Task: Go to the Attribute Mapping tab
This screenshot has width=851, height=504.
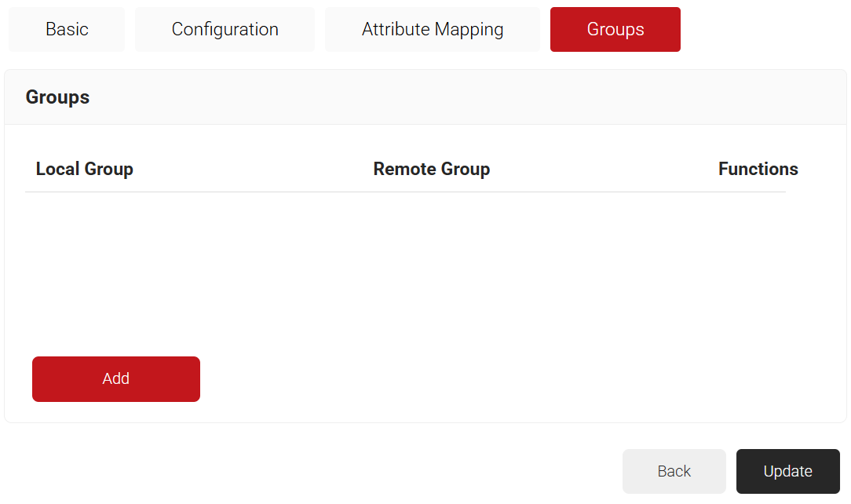Action: click(432, 30)
